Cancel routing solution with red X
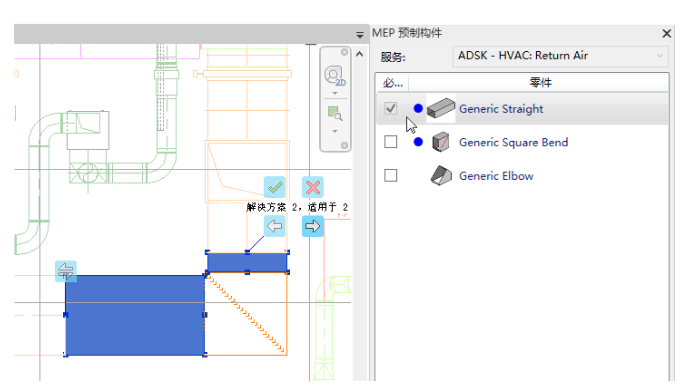 point(313,187)
